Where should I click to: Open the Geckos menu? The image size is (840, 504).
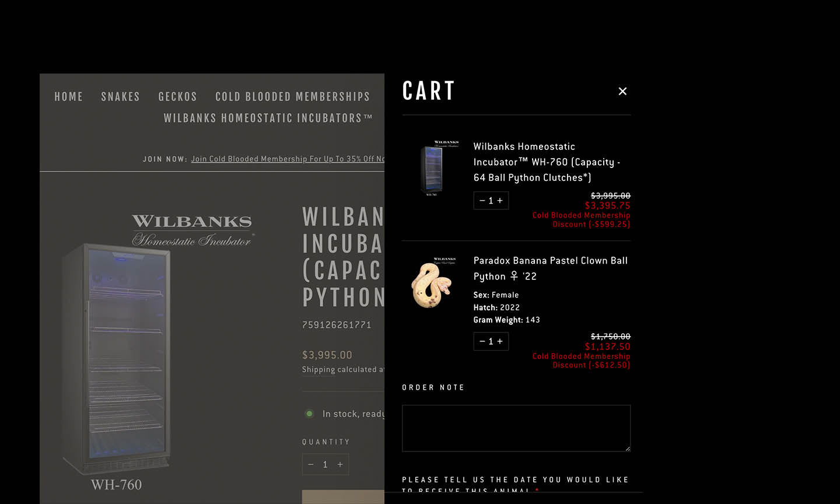pos(178,97)
